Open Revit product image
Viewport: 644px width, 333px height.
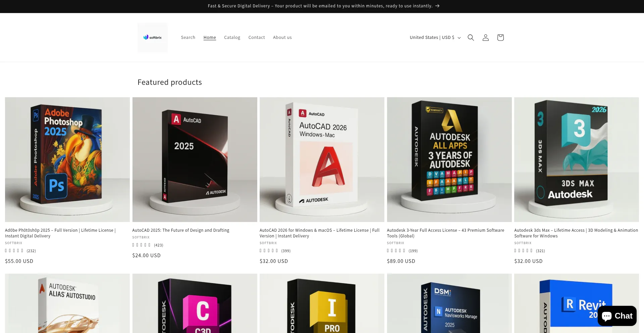point(577,303)
